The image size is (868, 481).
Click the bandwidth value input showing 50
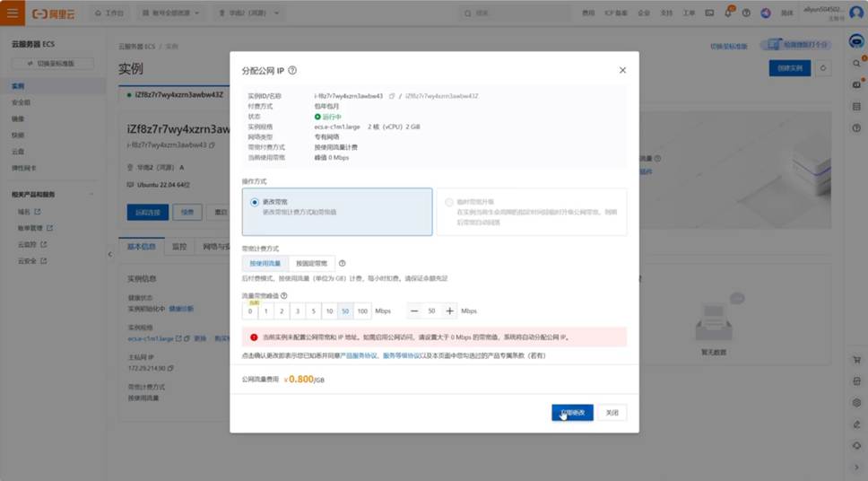point(432,310)
